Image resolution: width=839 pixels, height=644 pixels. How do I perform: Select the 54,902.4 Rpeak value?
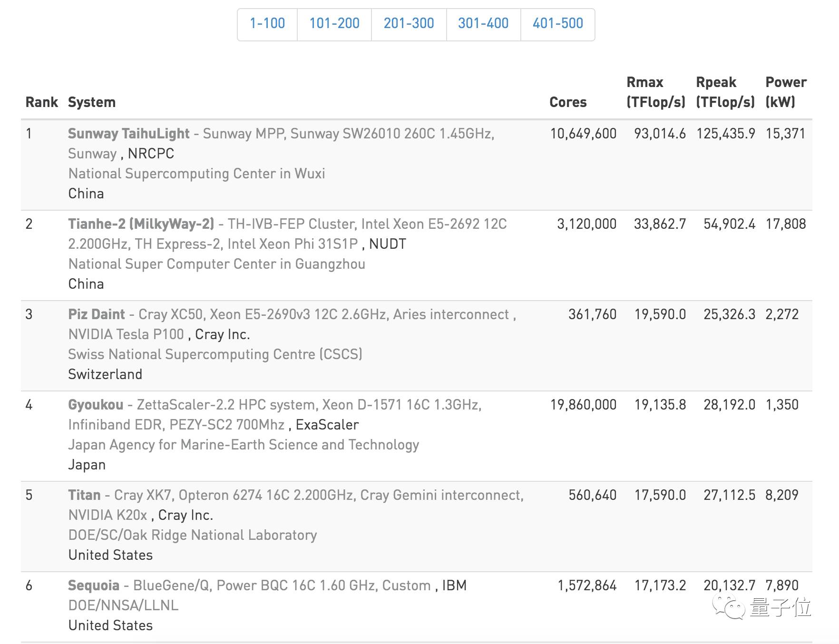pyautogui.click(x=730, y=224)
